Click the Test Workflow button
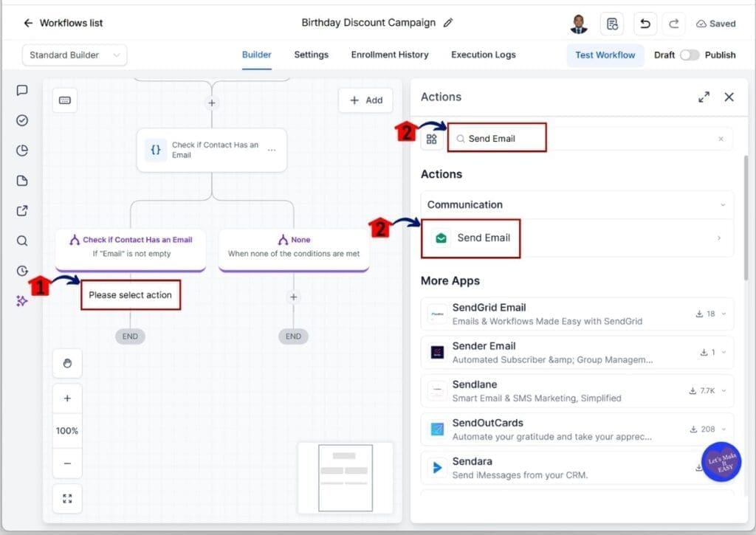The height and width of the screenshot is (535, 756). [605, 55]
